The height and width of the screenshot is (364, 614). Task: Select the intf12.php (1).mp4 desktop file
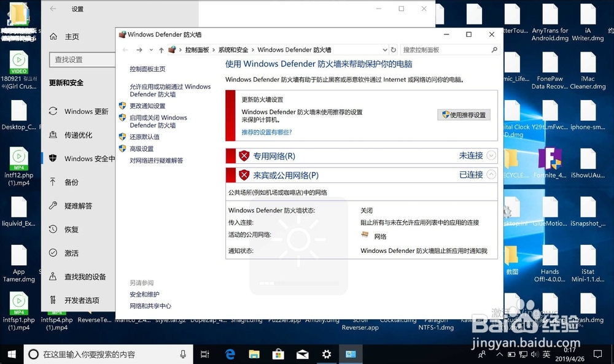click(x=19, y=167)
